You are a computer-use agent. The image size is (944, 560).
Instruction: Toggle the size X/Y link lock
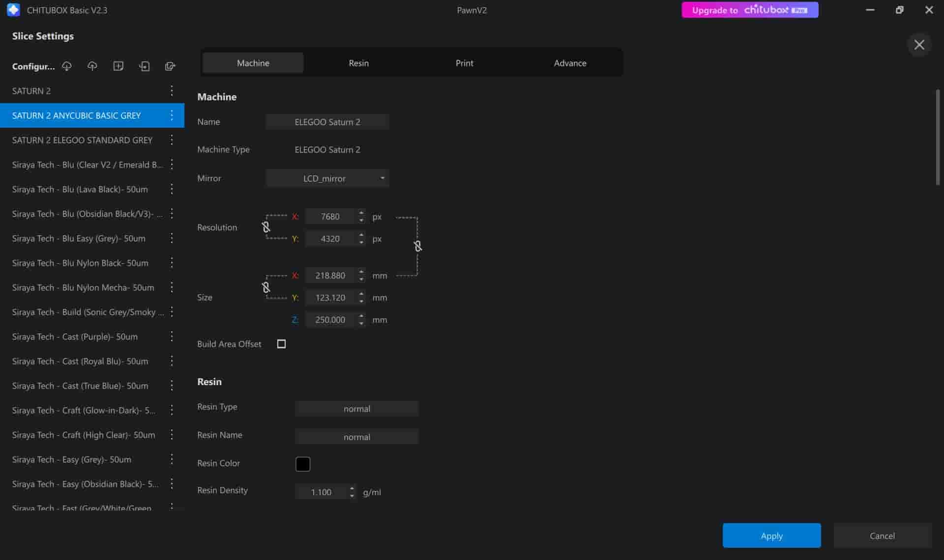[266, 287]
